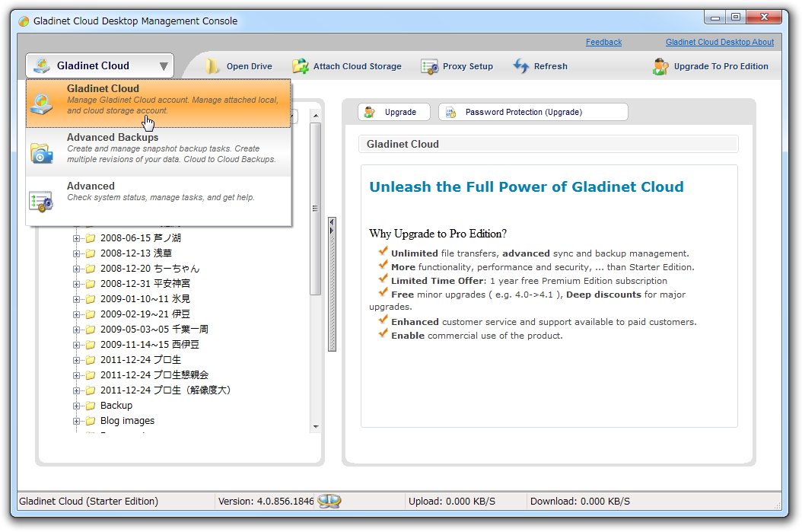Click the Proxy Setup label
802x532 pixels.
point(467,66)
